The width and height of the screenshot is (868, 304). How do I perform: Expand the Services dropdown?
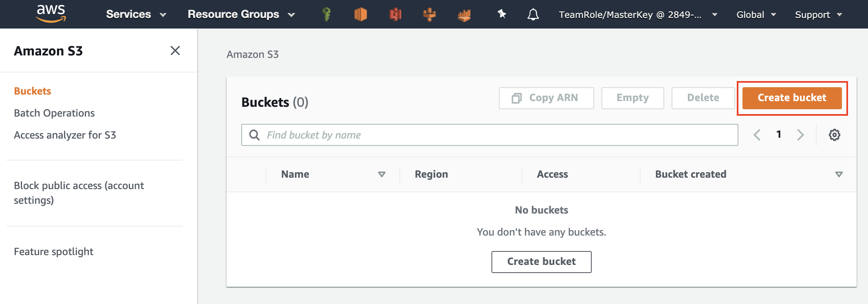coord(136,15)
